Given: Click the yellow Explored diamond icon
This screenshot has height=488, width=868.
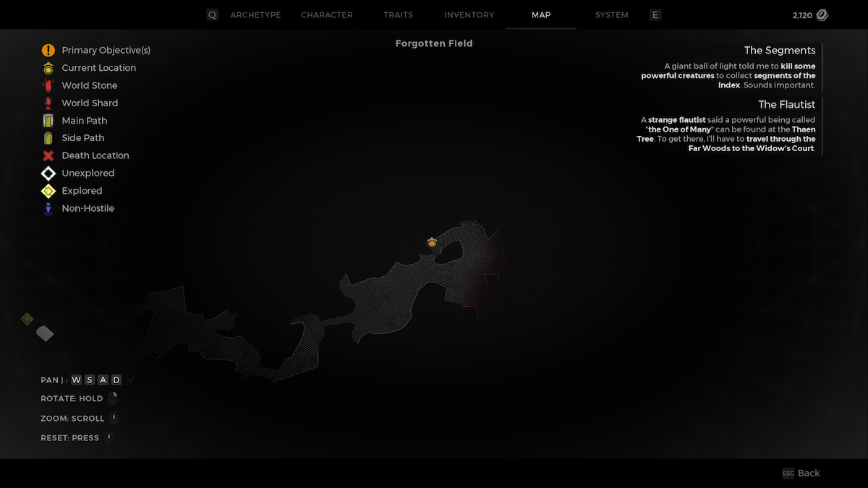Looking at the screenshot, I should [x=48, y=191].
